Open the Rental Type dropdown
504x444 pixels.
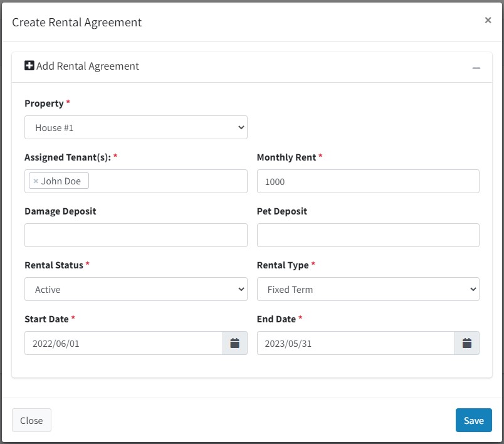tap(368, 289)
